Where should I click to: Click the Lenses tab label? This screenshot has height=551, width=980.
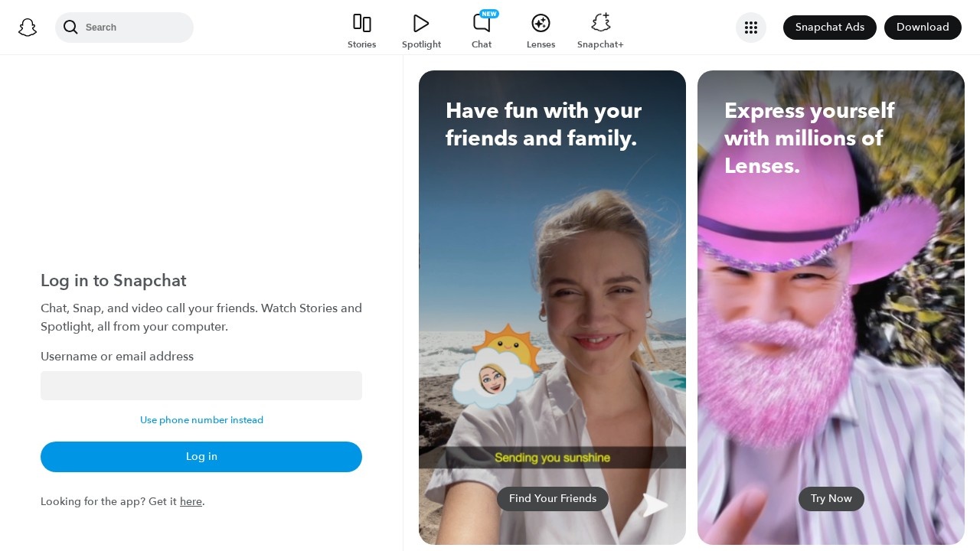point(541,44)
